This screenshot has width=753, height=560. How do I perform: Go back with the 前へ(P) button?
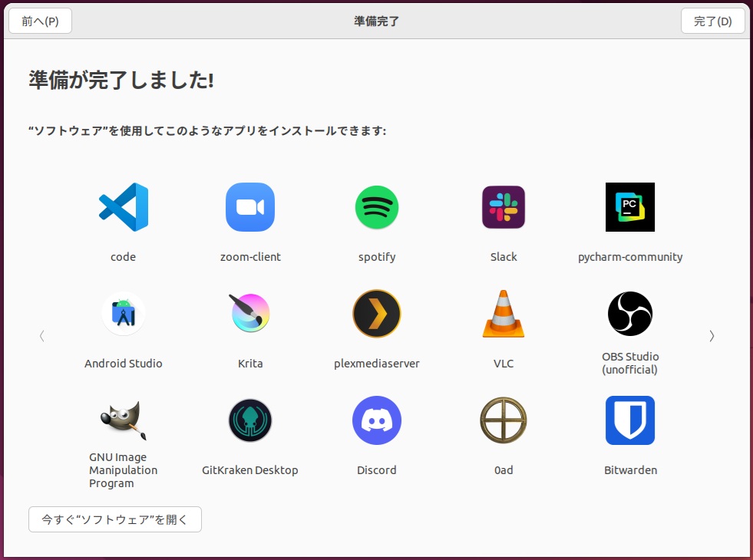tap(41, 21)
